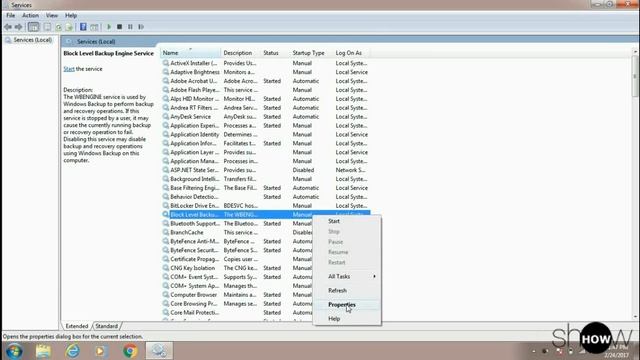The width and height of the screenshot is (640, 360).
Task: Sort by the Startup Type column header
Action: 311,53
